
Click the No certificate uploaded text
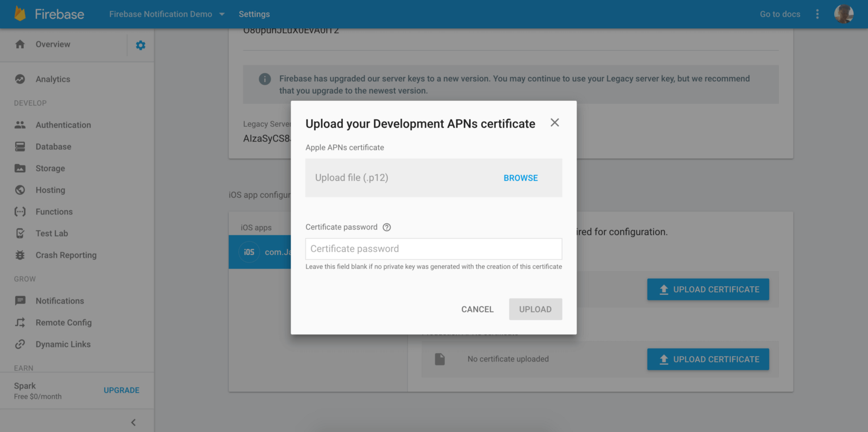click(x=508, y=359)
